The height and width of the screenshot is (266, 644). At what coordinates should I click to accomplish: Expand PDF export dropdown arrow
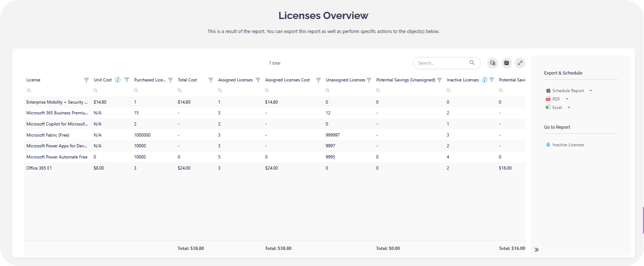tap(567, 99)
